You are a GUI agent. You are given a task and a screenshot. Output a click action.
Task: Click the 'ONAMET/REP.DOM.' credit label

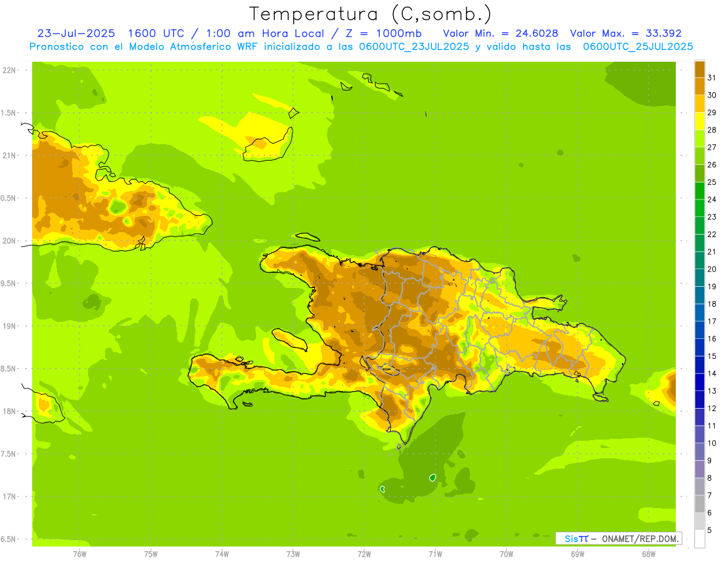[x=639, y=538]
